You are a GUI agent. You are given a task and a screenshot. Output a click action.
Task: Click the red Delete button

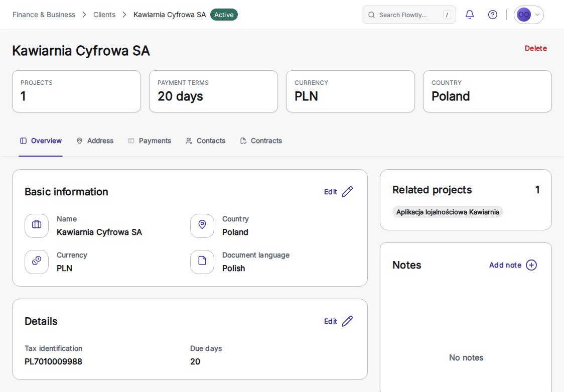tap(535, 48)
